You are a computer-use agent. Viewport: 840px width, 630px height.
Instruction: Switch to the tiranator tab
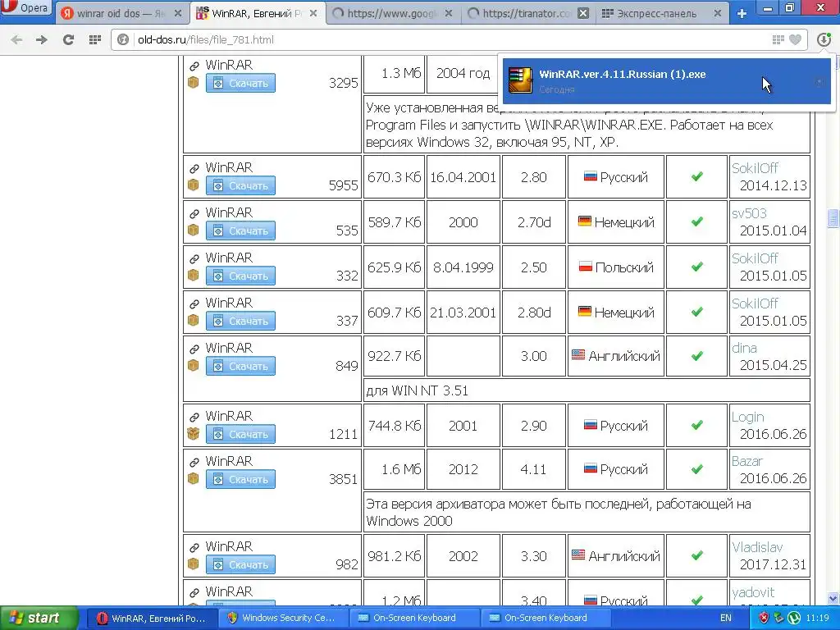coord(527,13)
